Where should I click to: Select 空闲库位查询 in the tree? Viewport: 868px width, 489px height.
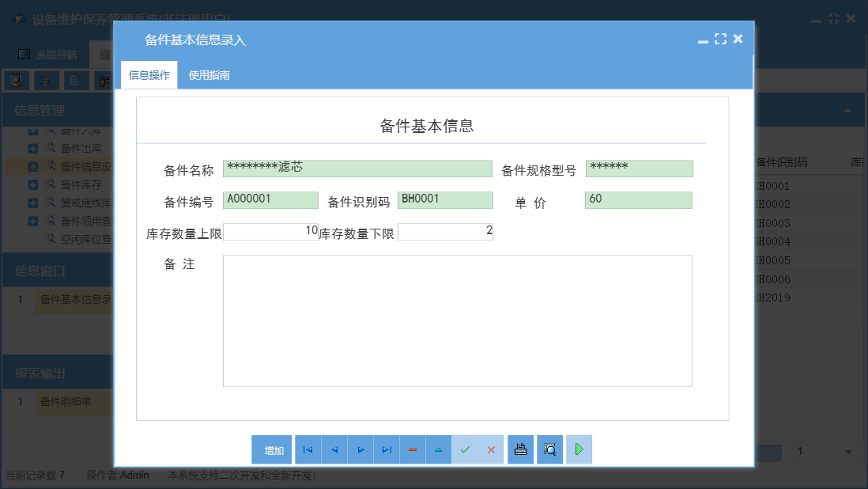click(79, 238)
